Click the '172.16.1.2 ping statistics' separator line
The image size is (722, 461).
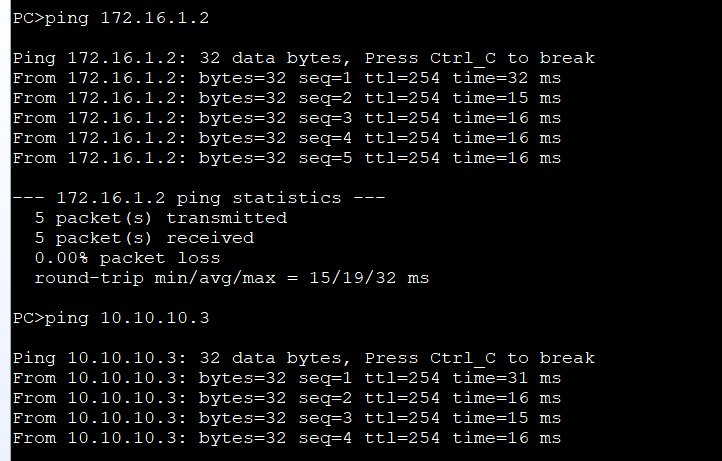(198, 198)
